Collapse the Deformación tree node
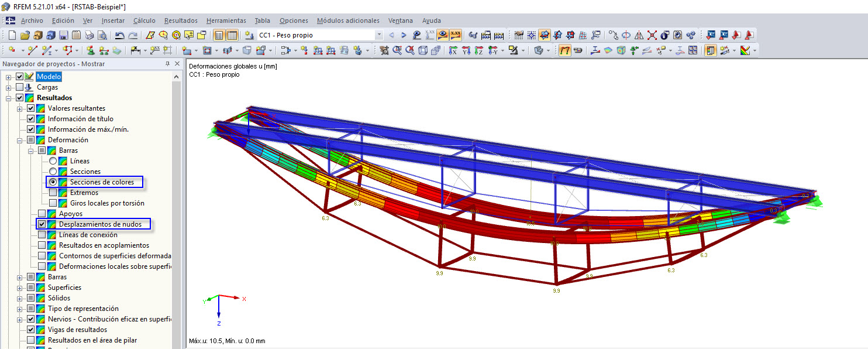 20,140
